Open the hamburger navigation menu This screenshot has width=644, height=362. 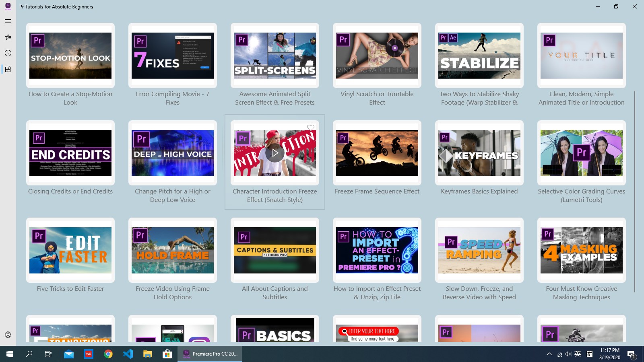pos(8,21)
